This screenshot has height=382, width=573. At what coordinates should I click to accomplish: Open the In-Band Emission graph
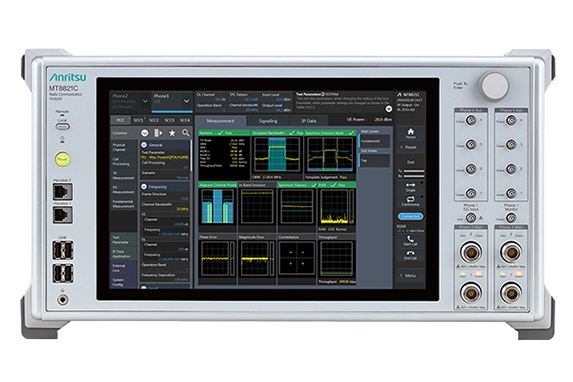coord(257,207)
